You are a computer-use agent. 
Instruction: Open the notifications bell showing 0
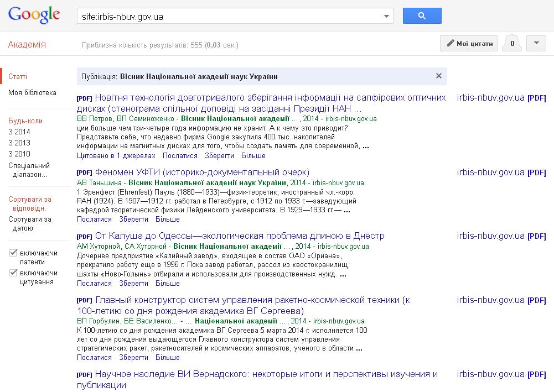(x=512, y=44)
